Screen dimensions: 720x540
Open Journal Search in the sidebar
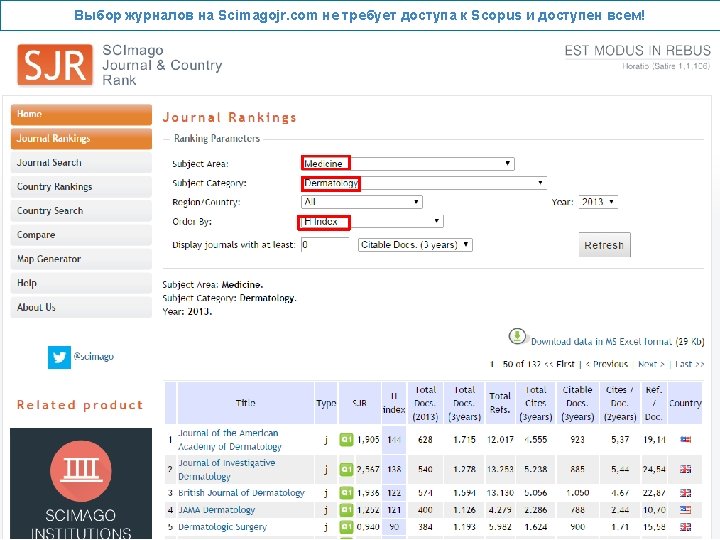81,163
